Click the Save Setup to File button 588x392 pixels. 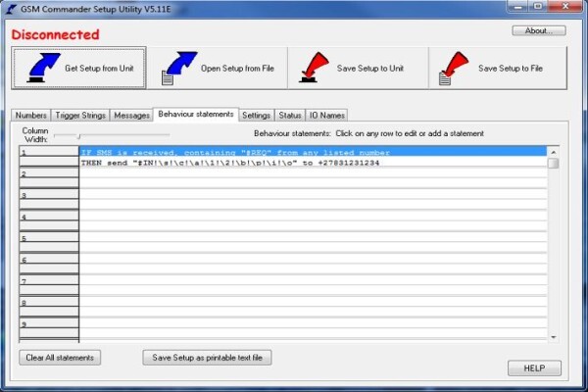498,68
